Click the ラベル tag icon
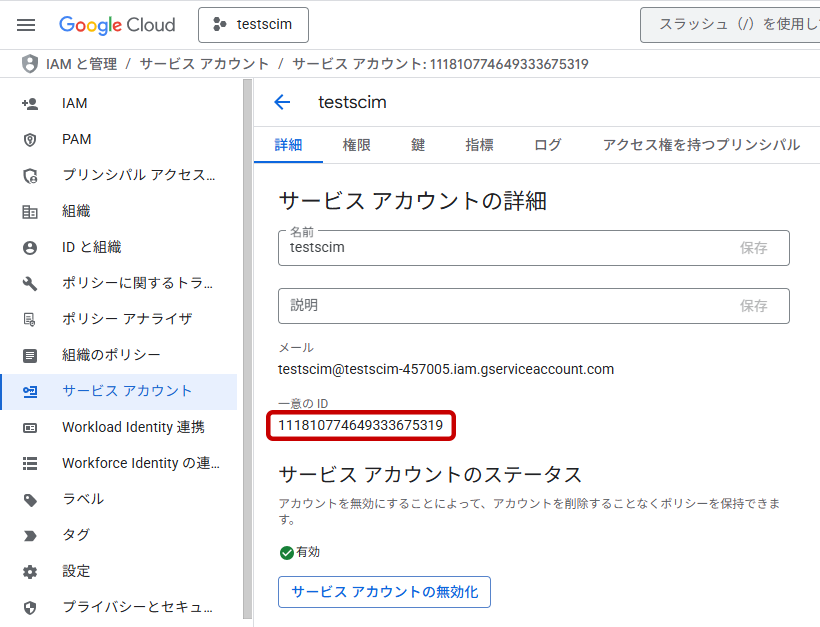 (x=30, y=499)
